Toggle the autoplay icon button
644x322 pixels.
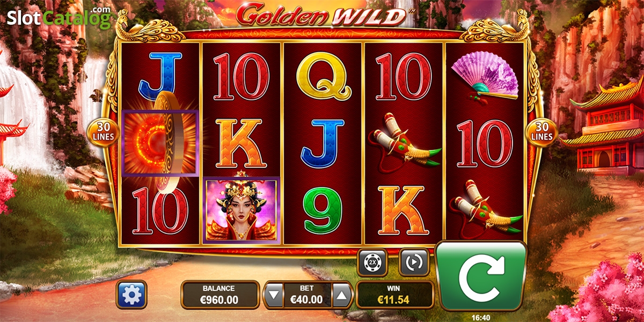414,262
